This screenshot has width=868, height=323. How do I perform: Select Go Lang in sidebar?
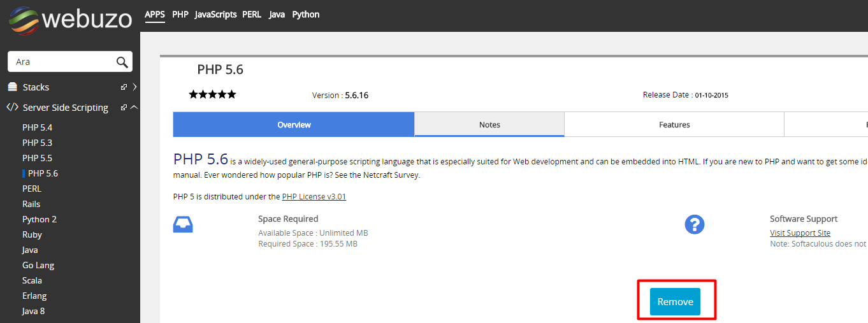[38, 265]
